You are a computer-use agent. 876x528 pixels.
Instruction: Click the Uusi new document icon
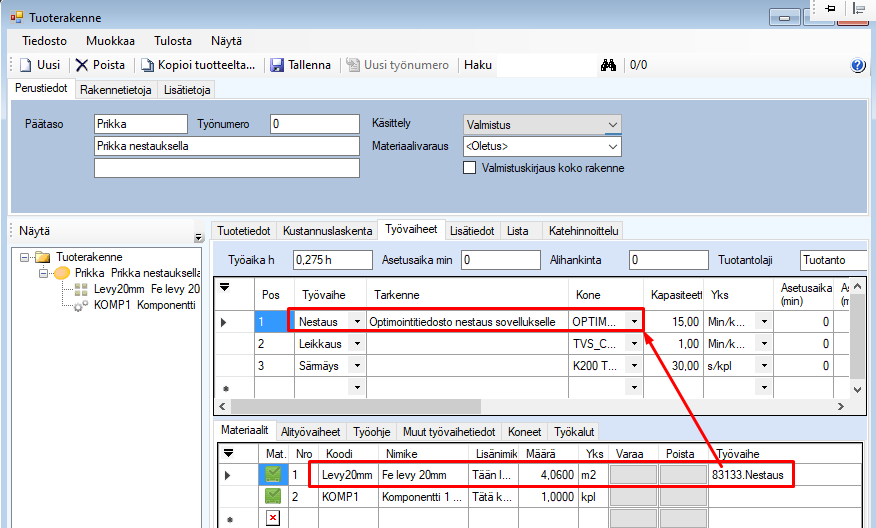(x=26, y=65)
